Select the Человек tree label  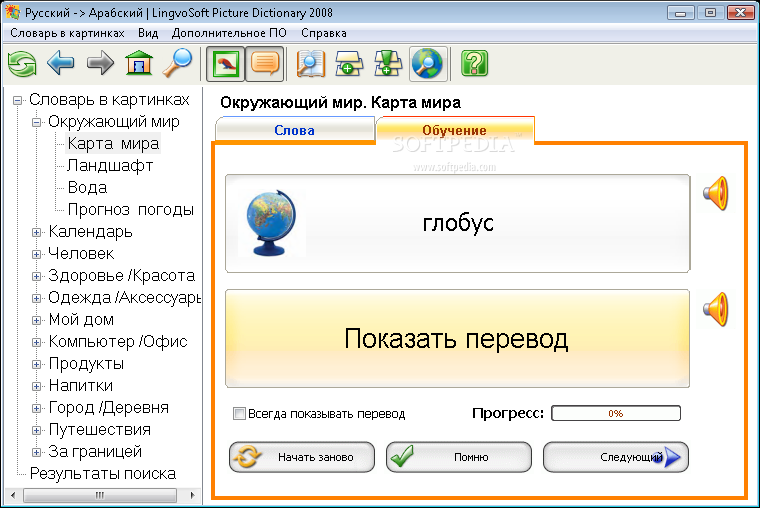tap(81, 254)
